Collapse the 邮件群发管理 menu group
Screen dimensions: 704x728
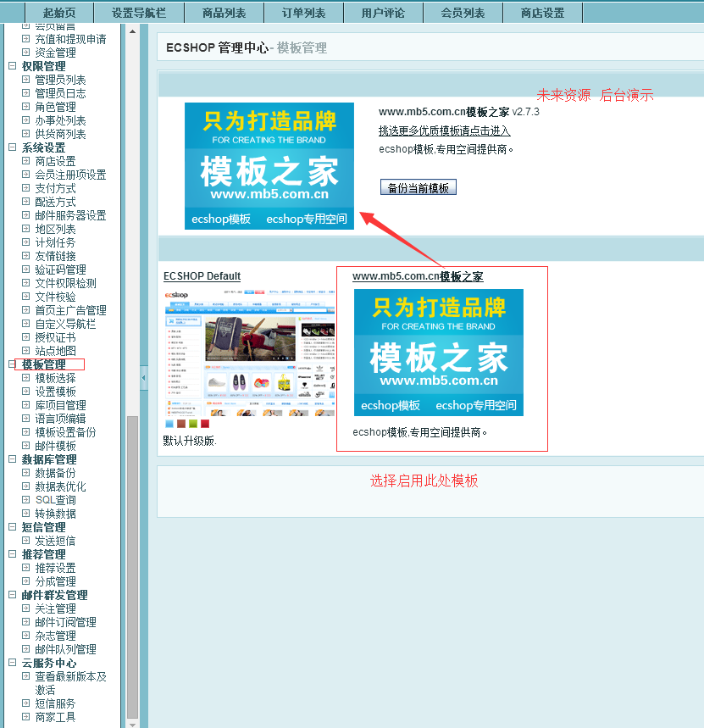coord(13,595)
